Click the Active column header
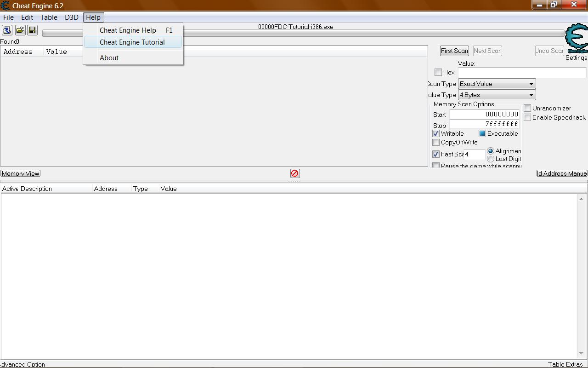 pos(10,189)
